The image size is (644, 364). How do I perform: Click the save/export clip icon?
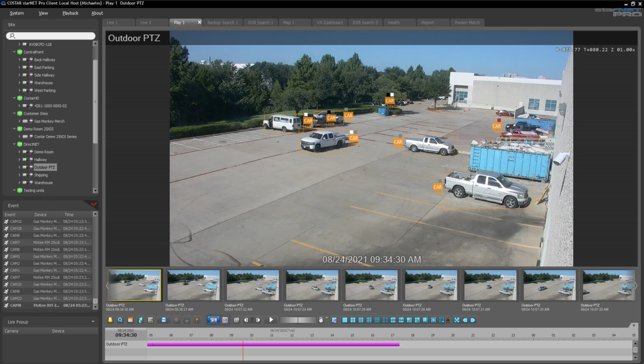pos(164,320)
